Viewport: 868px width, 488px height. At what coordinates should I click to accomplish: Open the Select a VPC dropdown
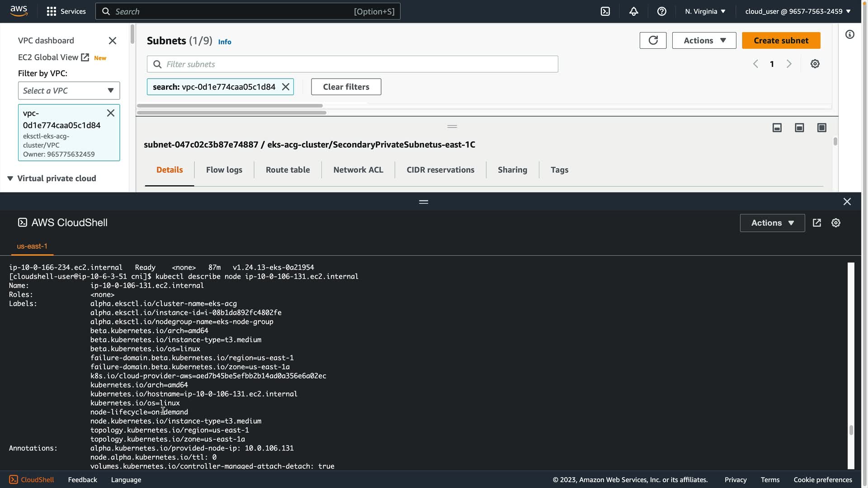(69, 90)
